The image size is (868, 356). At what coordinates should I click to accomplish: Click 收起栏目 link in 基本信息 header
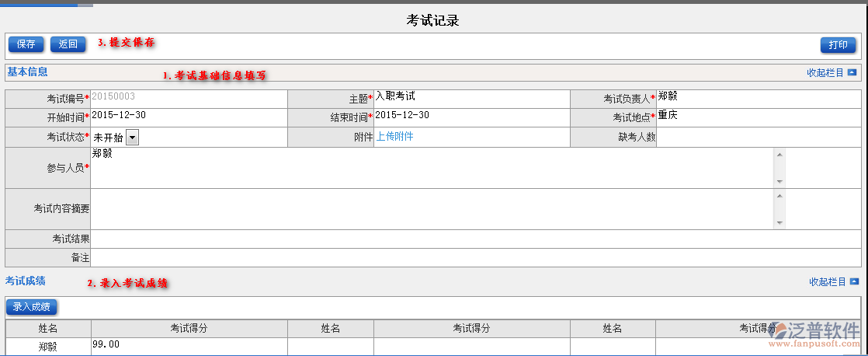[825, 72]
